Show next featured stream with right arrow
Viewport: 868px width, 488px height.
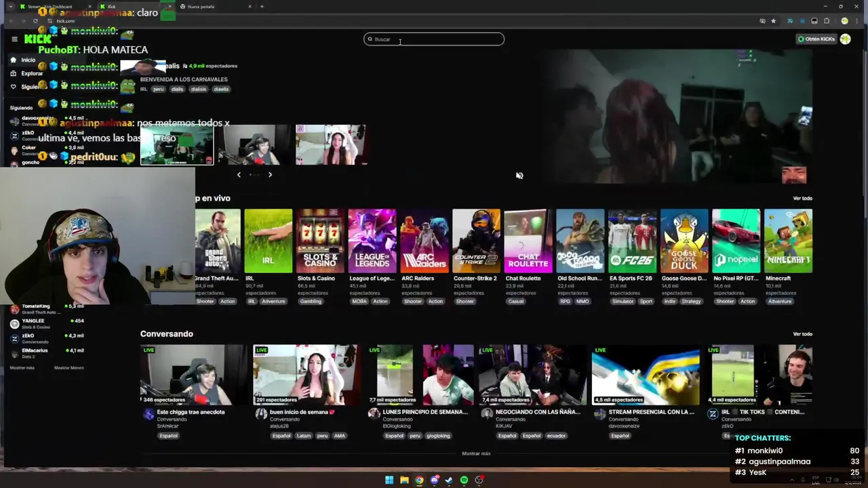(x=270, y=175)
